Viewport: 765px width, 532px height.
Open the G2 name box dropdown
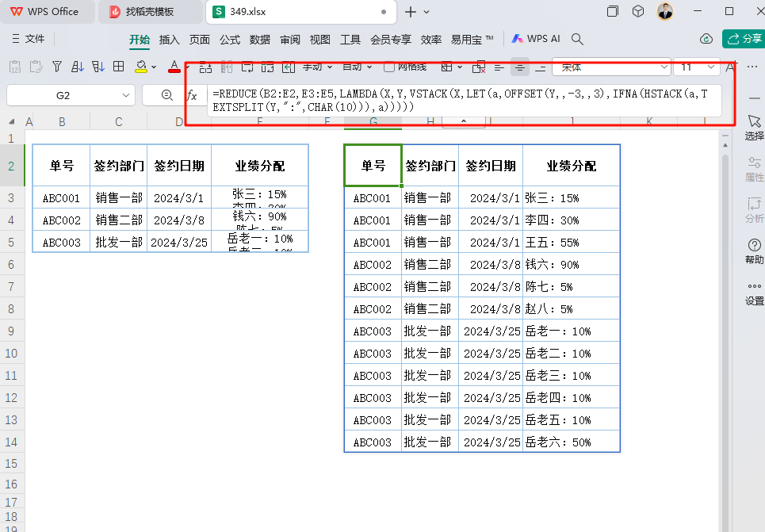tap(126, 95)
